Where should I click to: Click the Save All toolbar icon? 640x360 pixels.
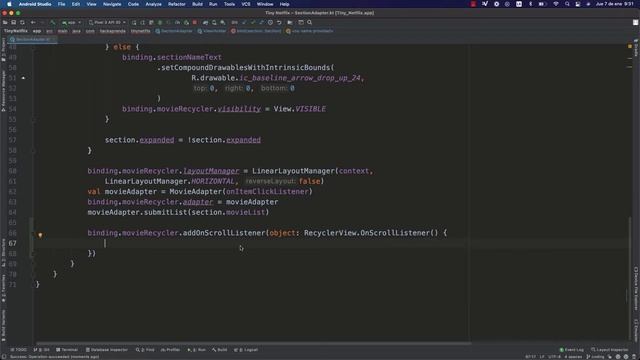13,22
